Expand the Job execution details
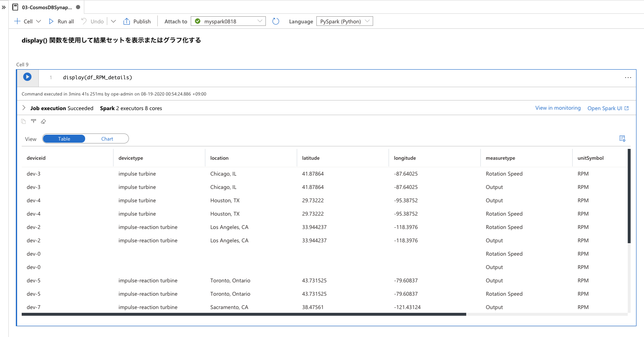Screen dimensions: 644x337 coord(24,108)
